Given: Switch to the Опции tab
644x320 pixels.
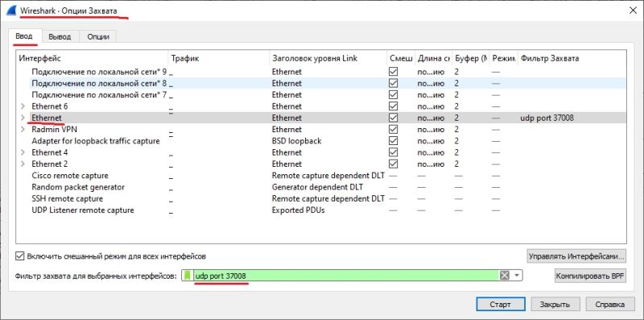Looking at the screenshot, I should pos(98,36).
